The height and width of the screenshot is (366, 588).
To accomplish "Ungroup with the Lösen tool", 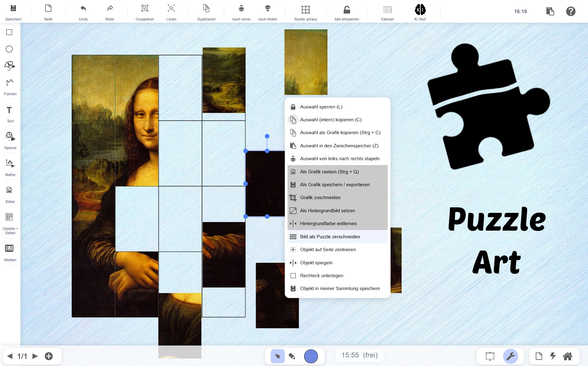I will [171, 9].
